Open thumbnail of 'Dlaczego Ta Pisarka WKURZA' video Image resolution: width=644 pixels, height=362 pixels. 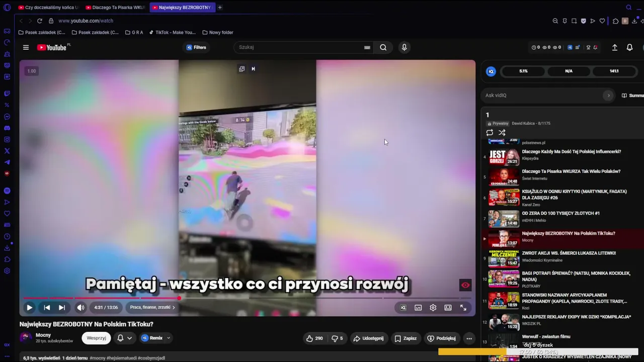pos(504,177)
